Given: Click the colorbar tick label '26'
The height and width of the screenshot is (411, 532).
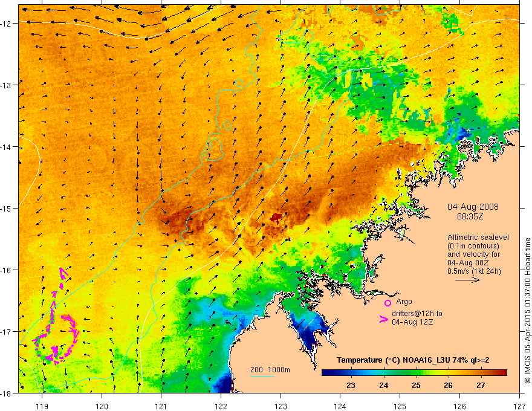Looking at the screenshot, I should coord(448,385).
